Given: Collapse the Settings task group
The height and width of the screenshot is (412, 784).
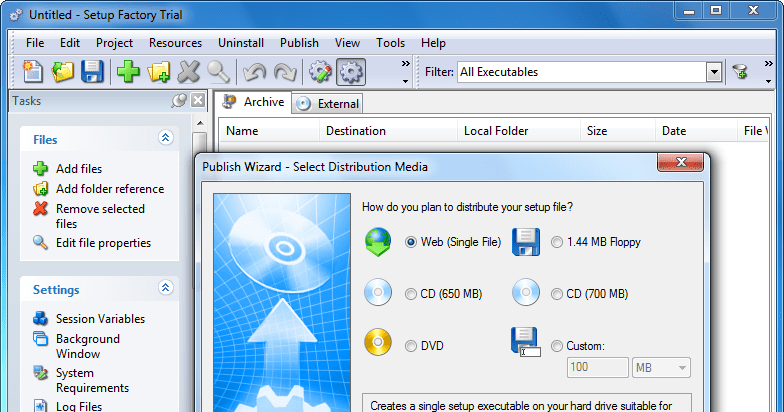Looking at the screenshot, I should (x=166, y=288).
